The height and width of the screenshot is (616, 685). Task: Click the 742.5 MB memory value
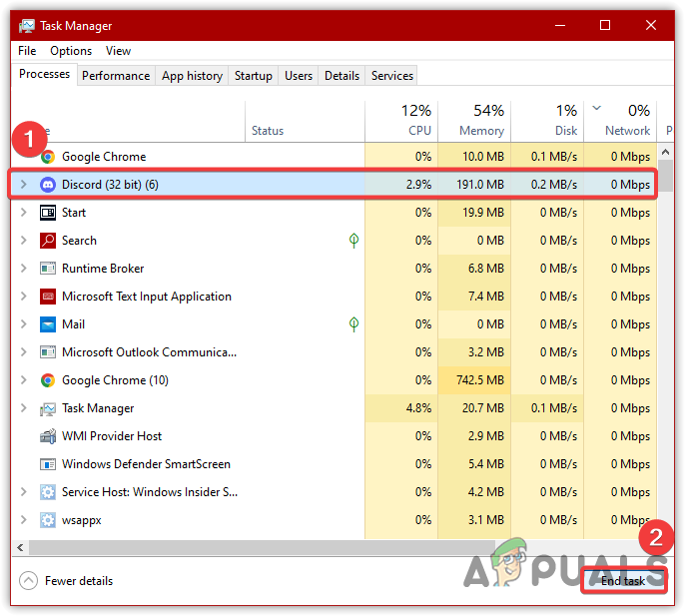pos(480,380)
